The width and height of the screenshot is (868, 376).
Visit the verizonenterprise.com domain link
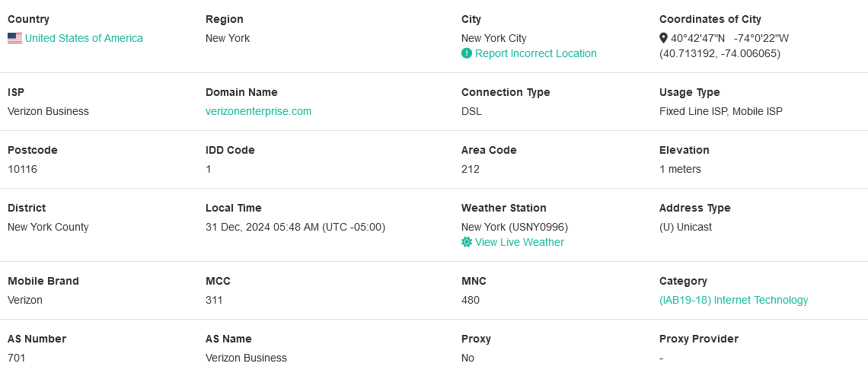258,111
